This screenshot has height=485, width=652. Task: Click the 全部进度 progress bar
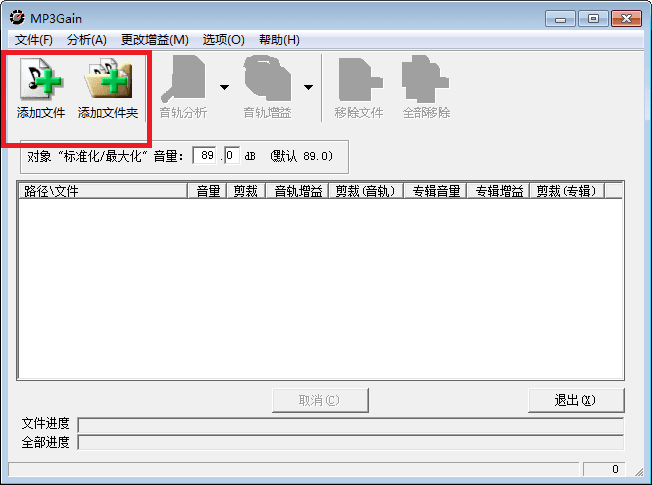pyautogui.click(x=351, y=443)
